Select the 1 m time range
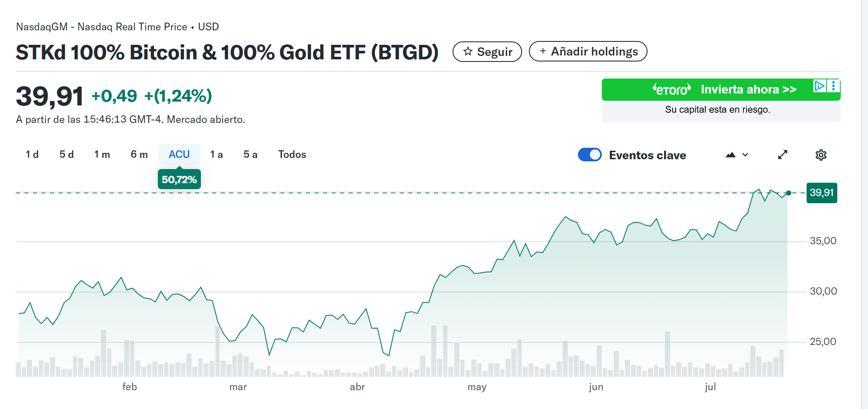The image size is (868, 409). point(102,155)
